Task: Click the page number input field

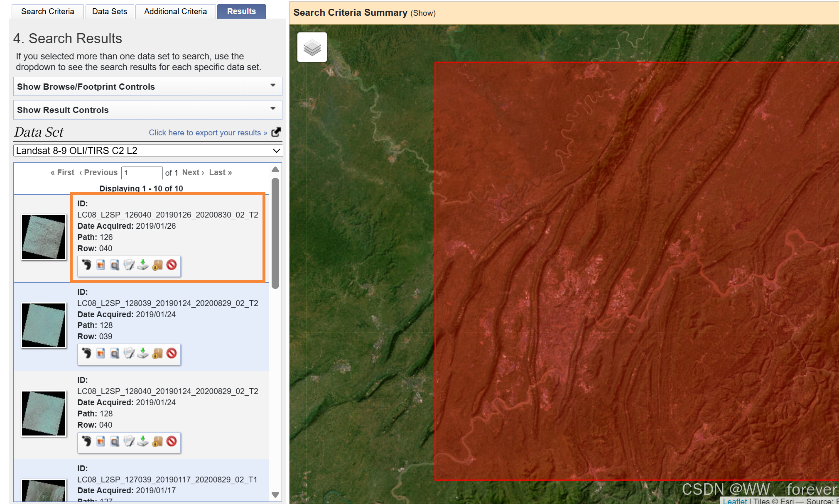Action: pos(142,173)
